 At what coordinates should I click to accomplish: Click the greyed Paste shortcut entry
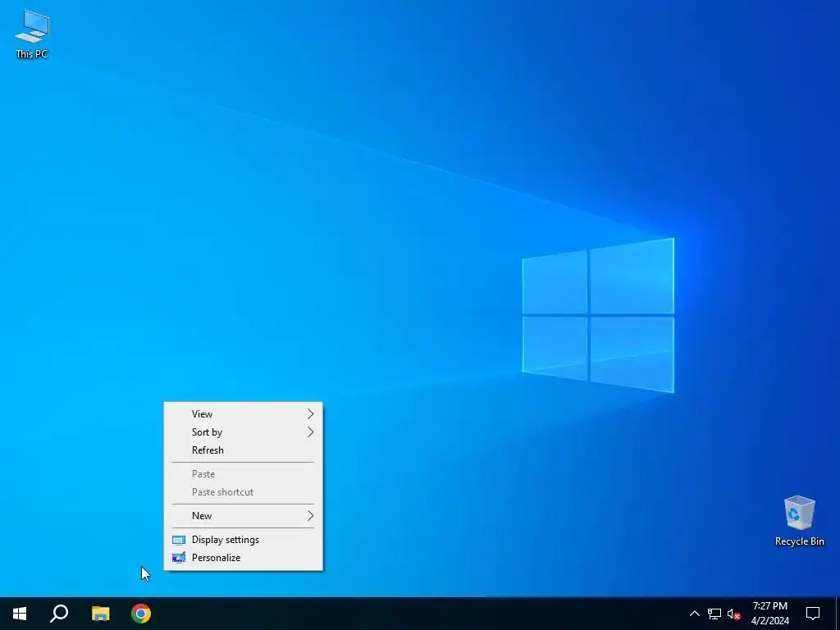(243, 492)
